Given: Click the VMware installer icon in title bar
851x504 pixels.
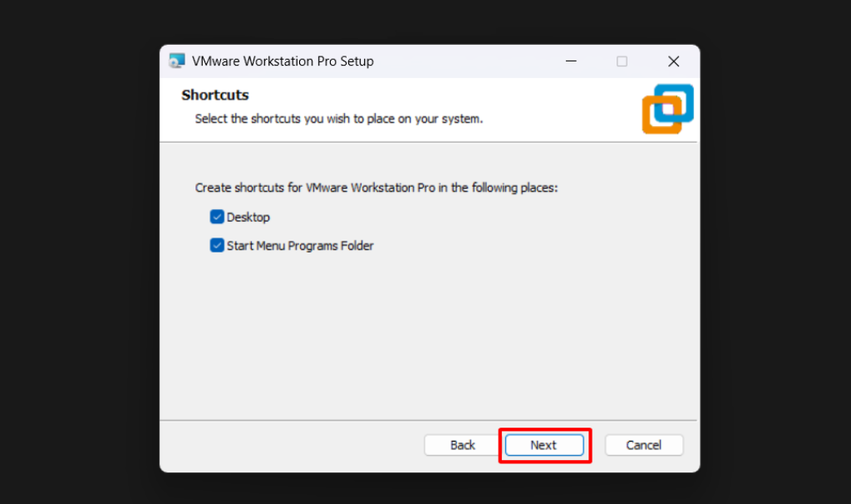Looking at the screenshot, I should point(176,61).
